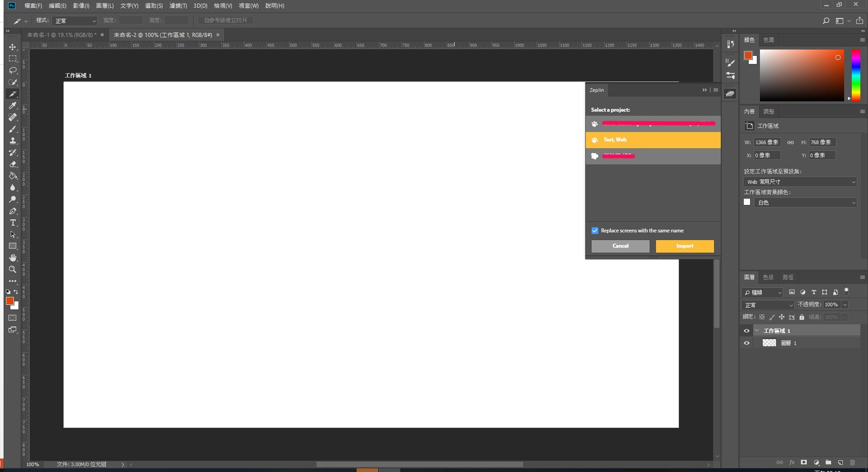Open the 濾鏡(T) menu
Screen dimensions: 868x472
coord(178,6)
